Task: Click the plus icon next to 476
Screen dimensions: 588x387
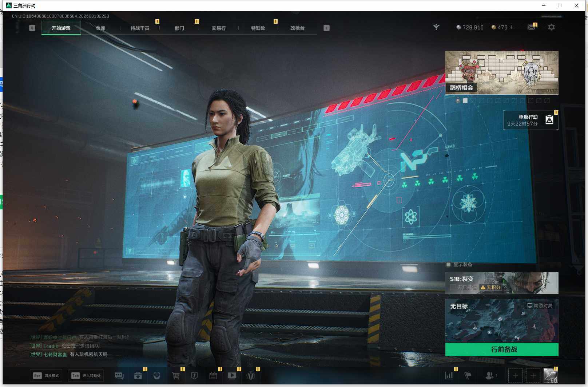Action: pos(512,27)
